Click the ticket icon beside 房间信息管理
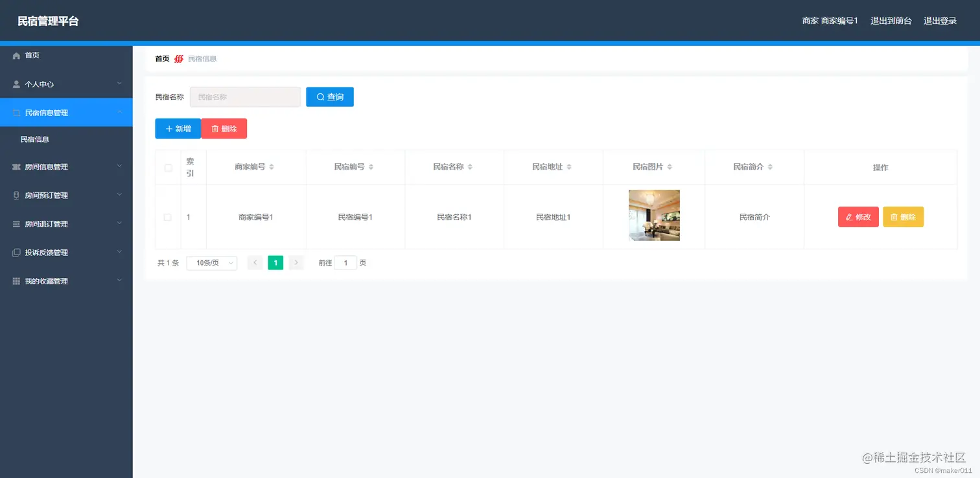Image resolution: width=980 pixels, height=478 pixels. pyautogui.click(x=17, y=167)
